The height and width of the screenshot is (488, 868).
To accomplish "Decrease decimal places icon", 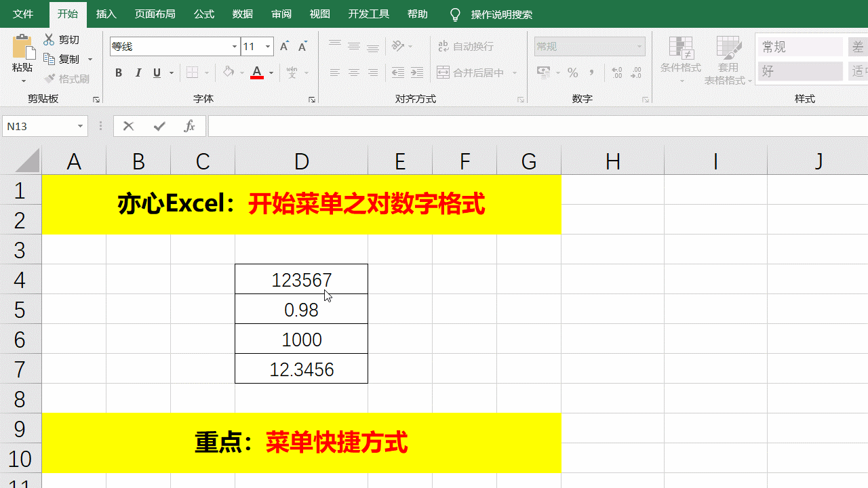I will click(636, 73).
